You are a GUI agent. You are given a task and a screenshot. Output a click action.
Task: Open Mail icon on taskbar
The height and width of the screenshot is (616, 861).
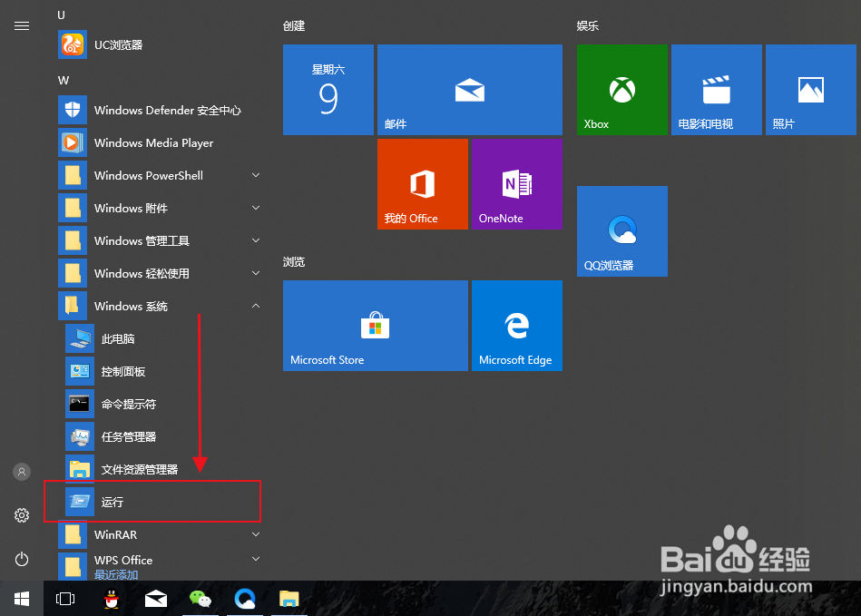[156, 599]
